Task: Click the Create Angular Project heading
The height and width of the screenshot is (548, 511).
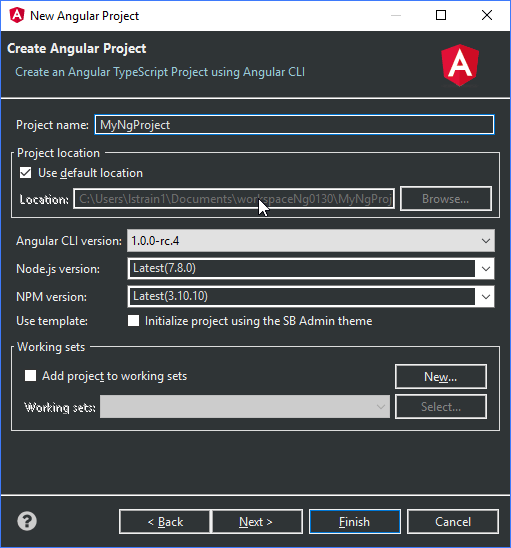Action: coord(77,49)
